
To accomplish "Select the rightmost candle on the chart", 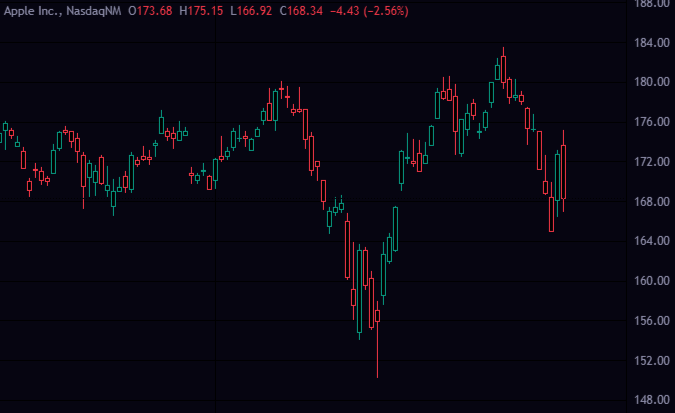I will [564, 172].
